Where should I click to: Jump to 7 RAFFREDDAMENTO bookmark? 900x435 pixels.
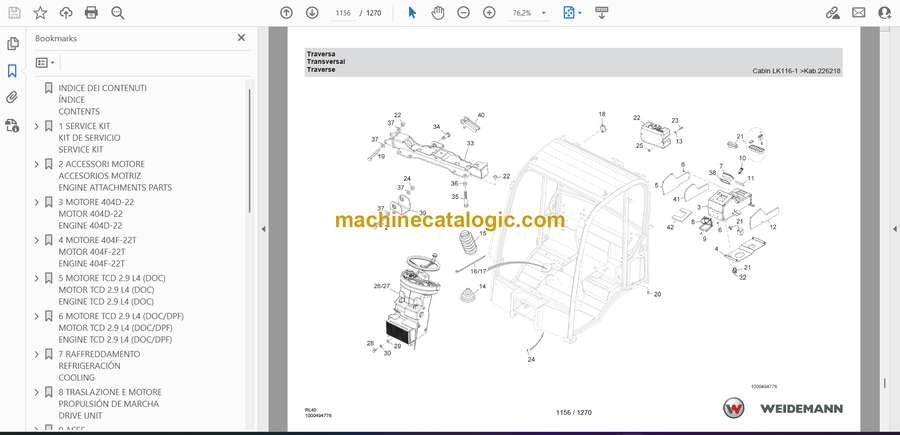[x=101, y=354]
